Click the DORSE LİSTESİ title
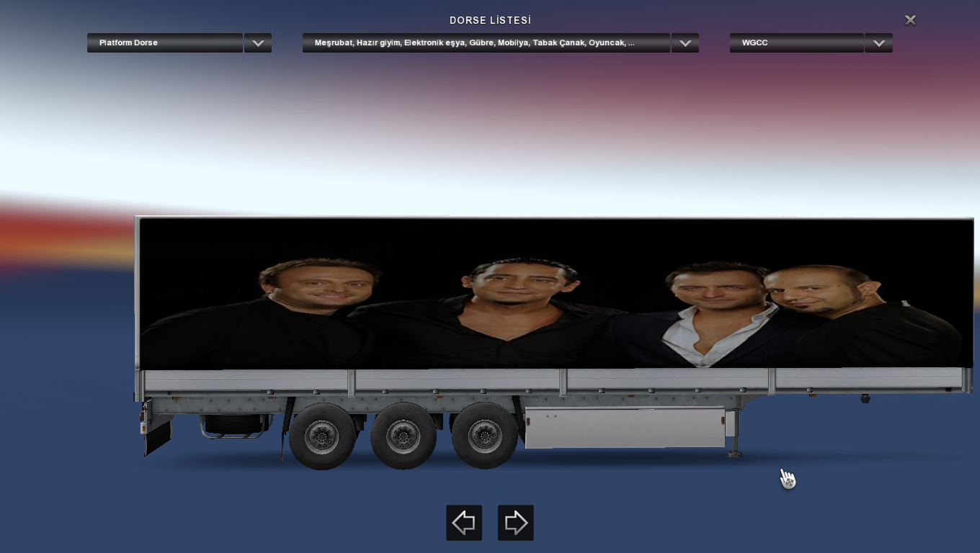 point(490,20)
